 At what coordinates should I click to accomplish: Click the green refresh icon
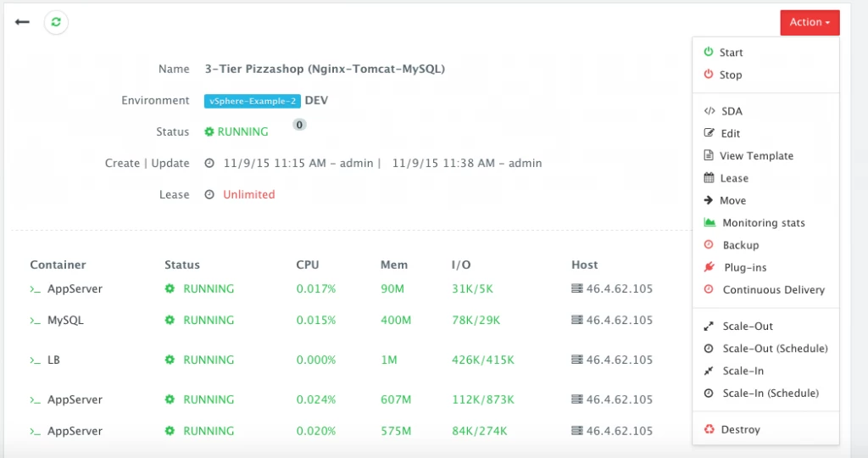point(56,22)
